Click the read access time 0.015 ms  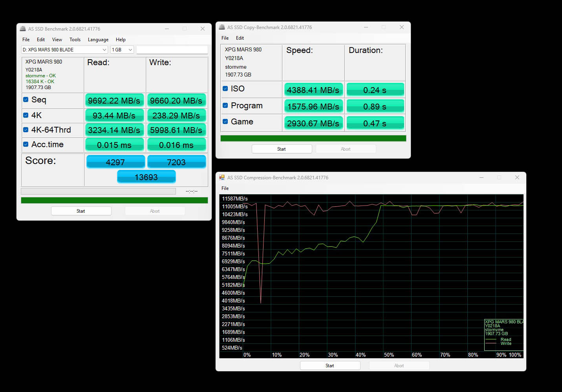point(114,145)
